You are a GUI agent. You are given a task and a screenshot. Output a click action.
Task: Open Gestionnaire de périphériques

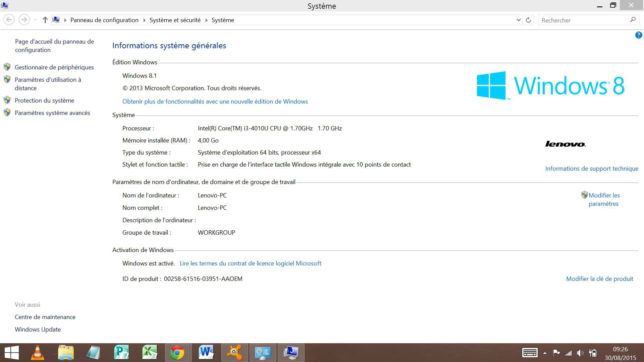pyautogui.click(x=54, y=67)
